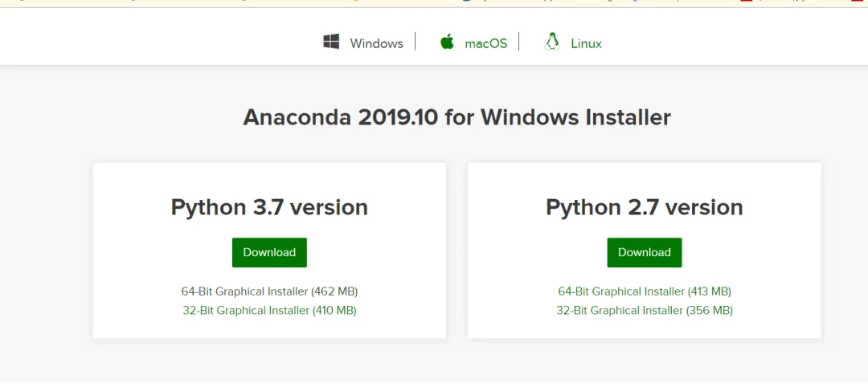The height and width of the screenshot is (387, 868).
Task: Click the Linux penguin icon
Action: [552, 42]
